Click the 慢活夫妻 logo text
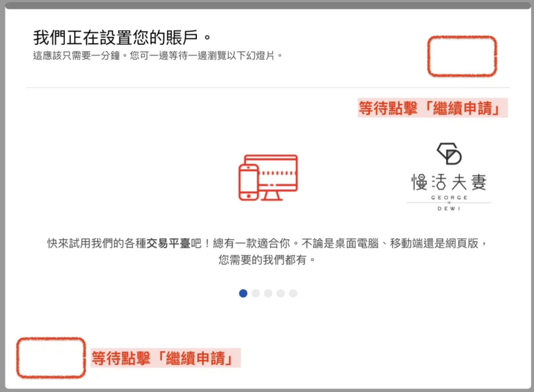 pyautogui.click(x=449, y=182)
